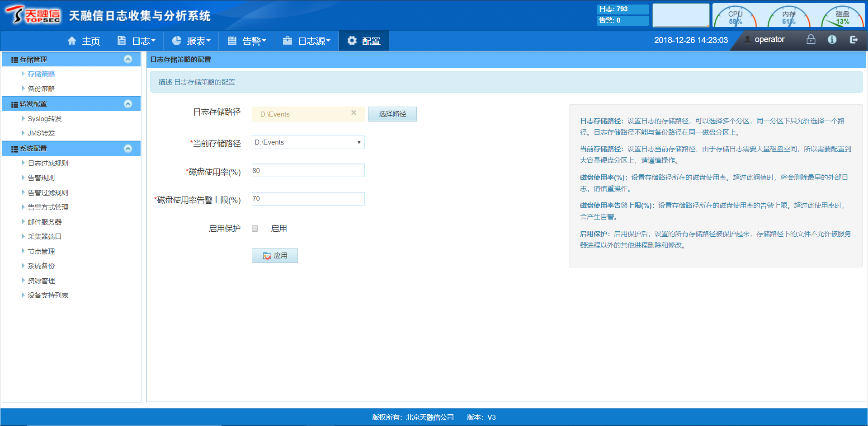Click the operator user icon

[x=748, y=40]
